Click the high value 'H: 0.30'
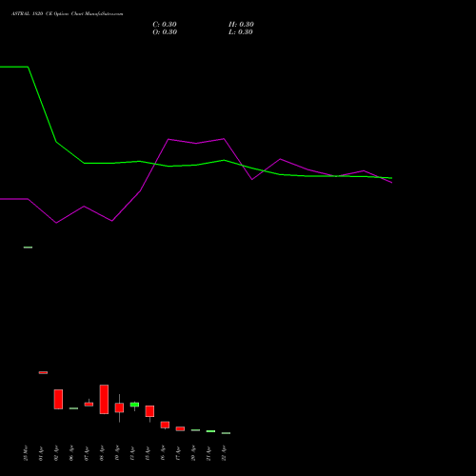The image size is (476, 476). coord(241,25)
